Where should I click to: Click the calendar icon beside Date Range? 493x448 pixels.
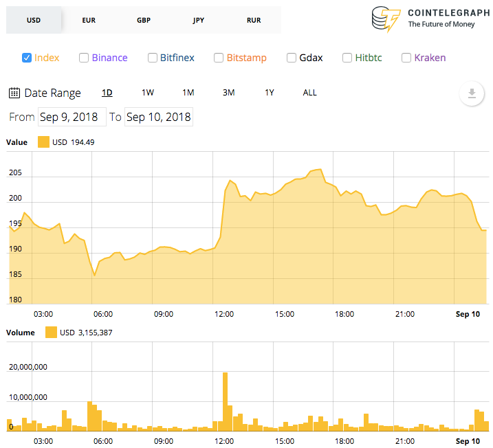click(14, 93)
